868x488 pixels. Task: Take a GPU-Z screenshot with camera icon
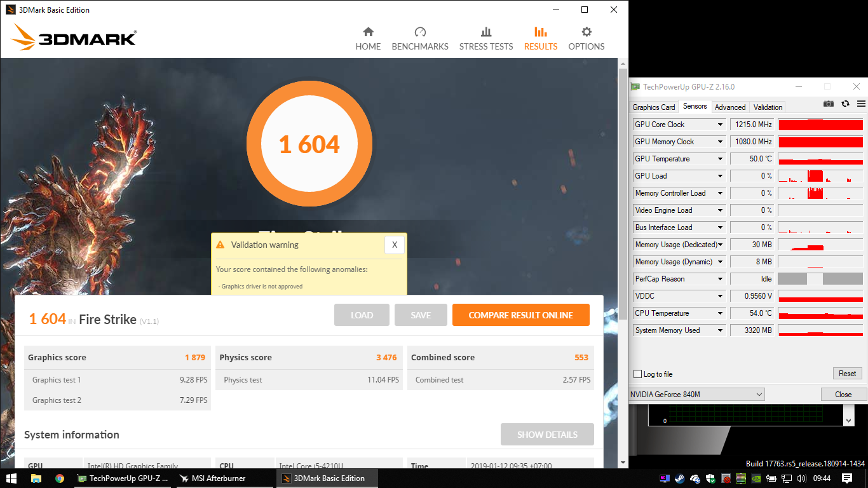(x=829, y=104)
